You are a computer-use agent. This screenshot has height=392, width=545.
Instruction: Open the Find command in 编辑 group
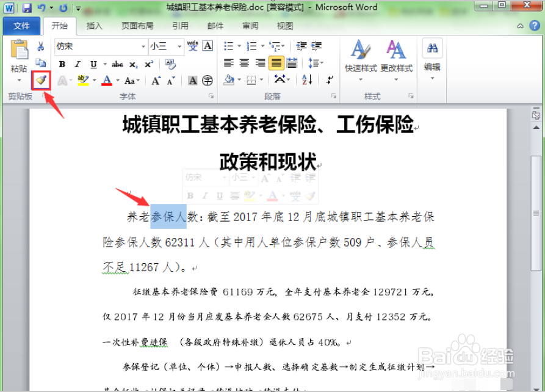[x=431, y=52]
